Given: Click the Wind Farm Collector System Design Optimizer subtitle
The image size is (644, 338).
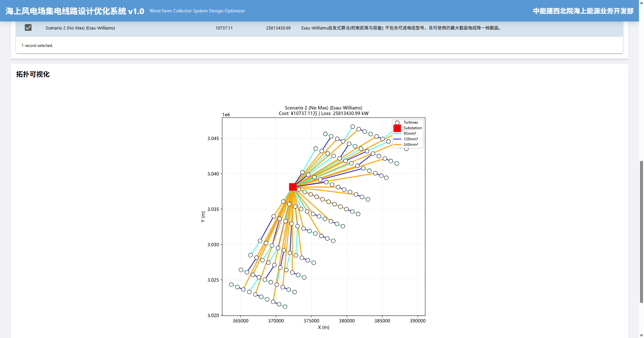Looking at the screenshot, I should 197,11.
